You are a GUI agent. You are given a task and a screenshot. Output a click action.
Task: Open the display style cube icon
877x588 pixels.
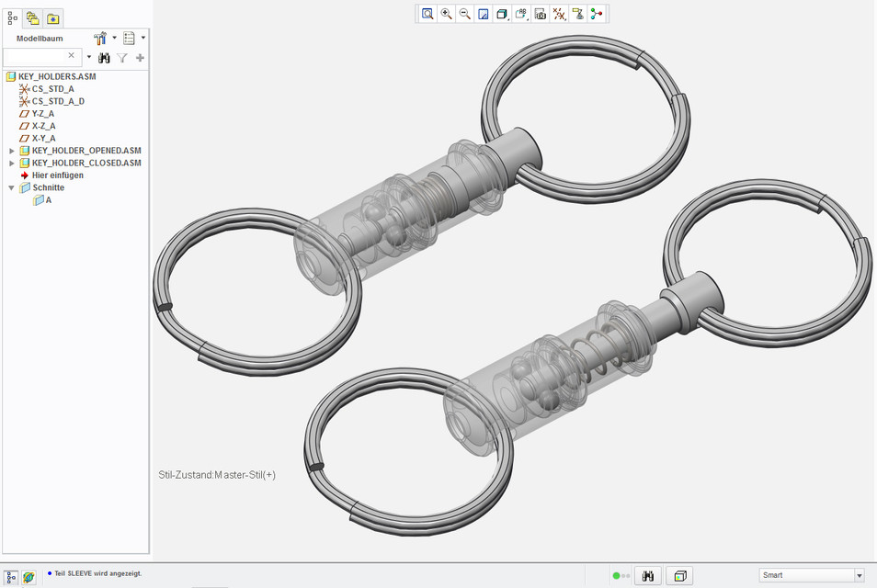click(502, 14)
